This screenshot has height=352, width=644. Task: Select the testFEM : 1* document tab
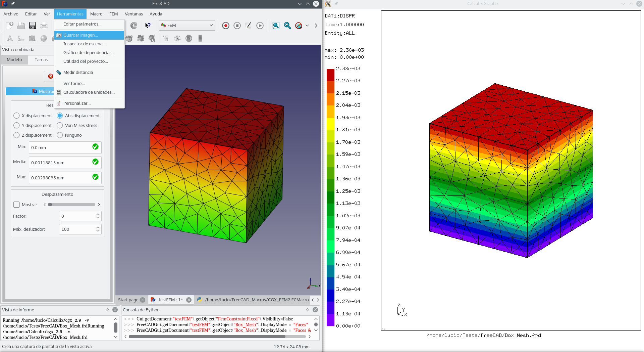pyautogui.click(x=171, y=300)
